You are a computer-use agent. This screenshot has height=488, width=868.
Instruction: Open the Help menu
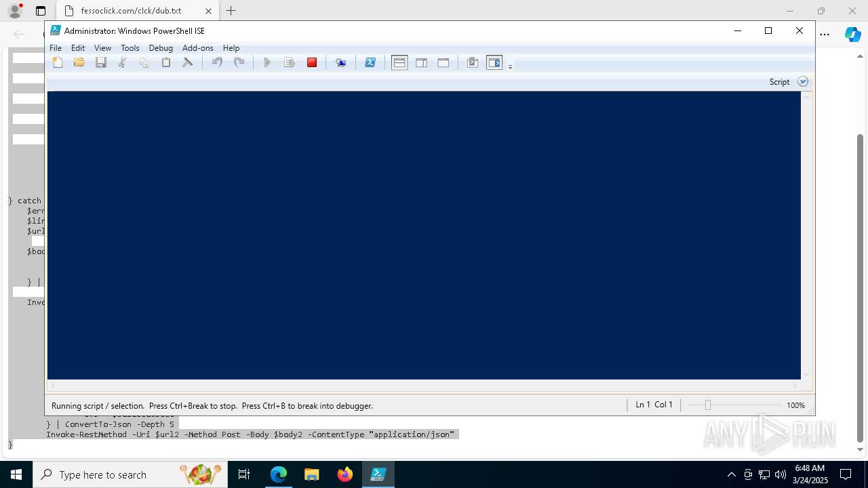point(231,48)
